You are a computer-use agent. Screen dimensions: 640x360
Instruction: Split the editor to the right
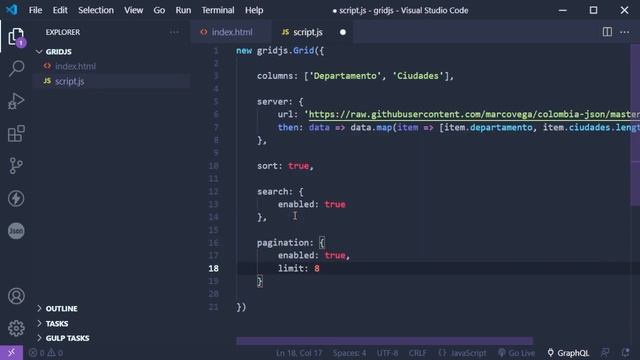tap(607, 32)
